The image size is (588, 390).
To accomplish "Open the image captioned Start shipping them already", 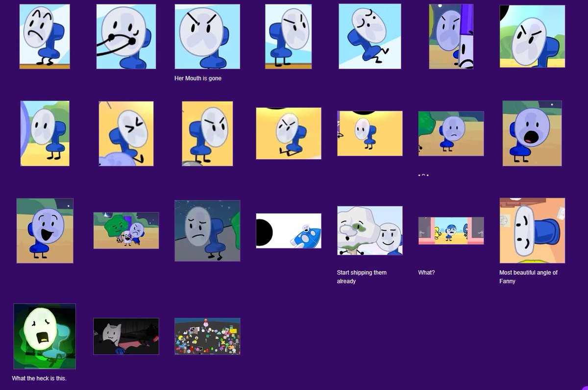I will (370, 231).
